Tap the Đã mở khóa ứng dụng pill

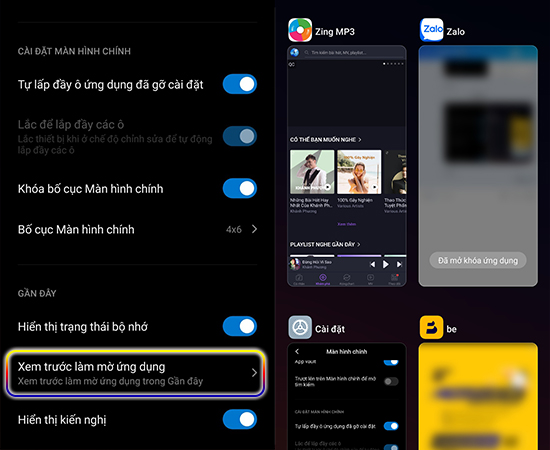478,261
